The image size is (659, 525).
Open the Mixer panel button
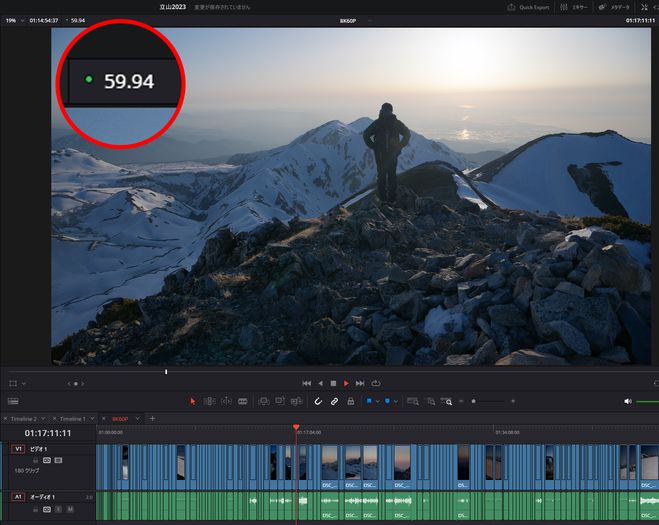tap(574, 7)
